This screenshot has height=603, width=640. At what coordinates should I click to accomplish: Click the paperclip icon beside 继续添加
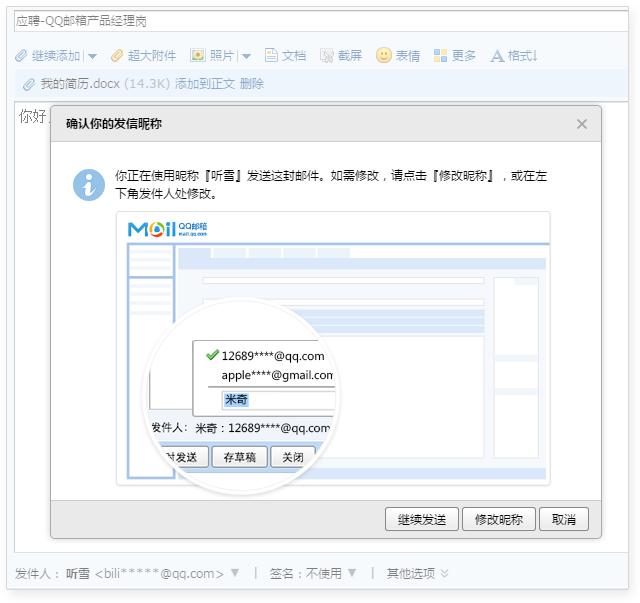coord(21,55)
